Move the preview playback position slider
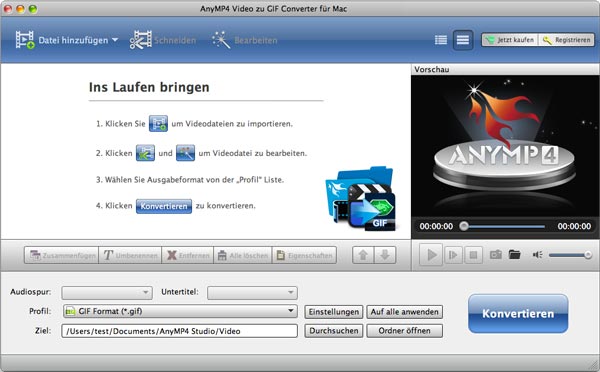This screenshot has width=600, height=372. [x=464, y=226]
